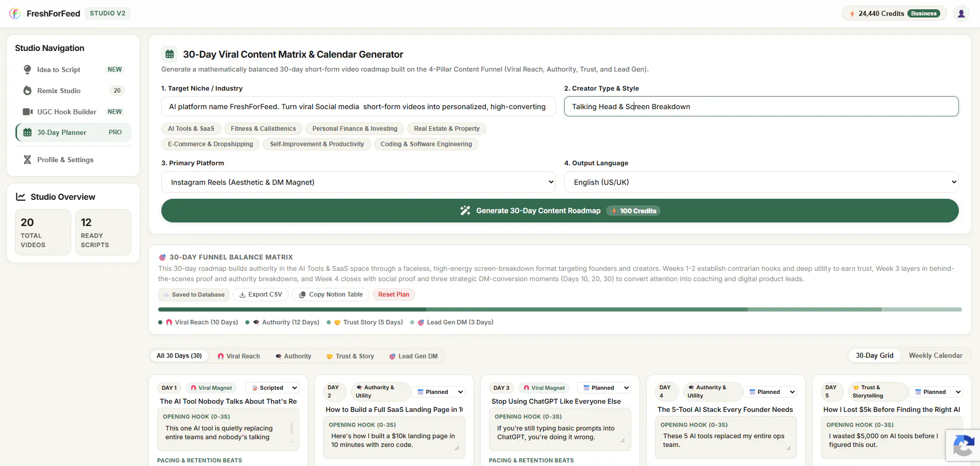This screenshot has height=466, width=980.
Task: Click the STUDIO V2 badge
Action: 108,13
